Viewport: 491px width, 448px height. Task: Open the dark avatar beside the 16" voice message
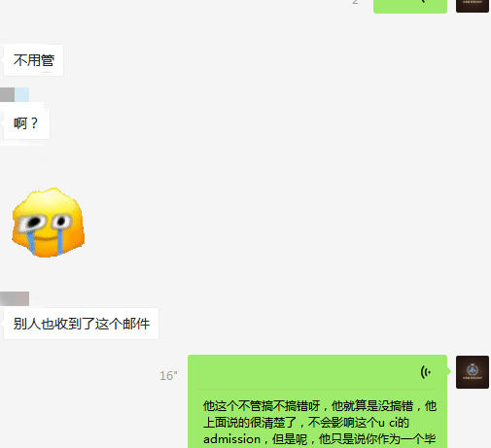click(473, 372)
